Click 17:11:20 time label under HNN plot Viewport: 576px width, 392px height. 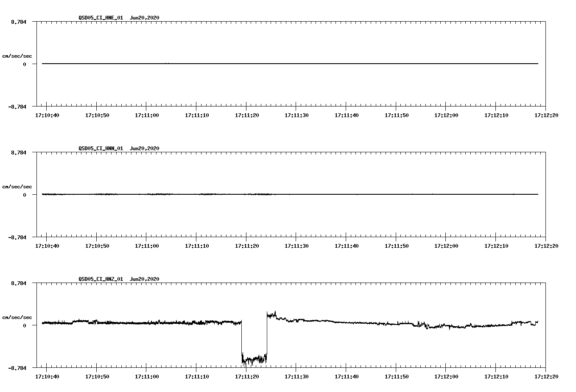[247, 246]
